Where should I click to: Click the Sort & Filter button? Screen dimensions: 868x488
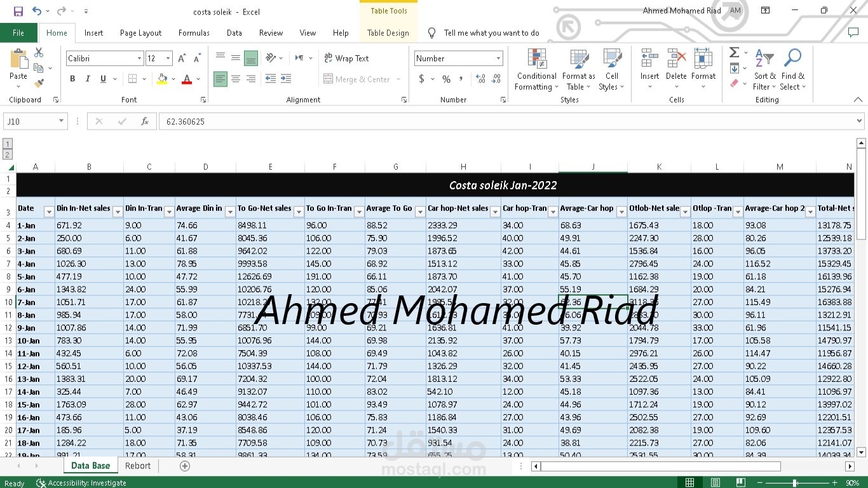coord(764,70)
